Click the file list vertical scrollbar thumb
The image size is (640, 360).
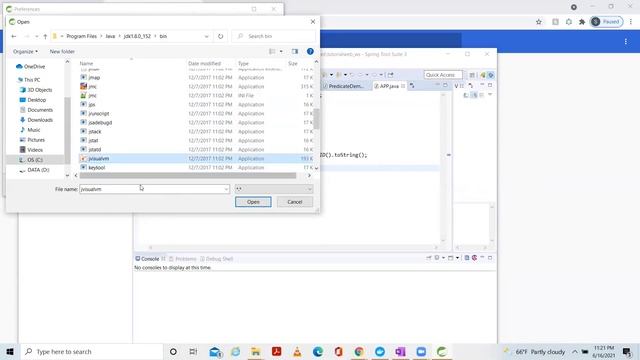[316, 119]
